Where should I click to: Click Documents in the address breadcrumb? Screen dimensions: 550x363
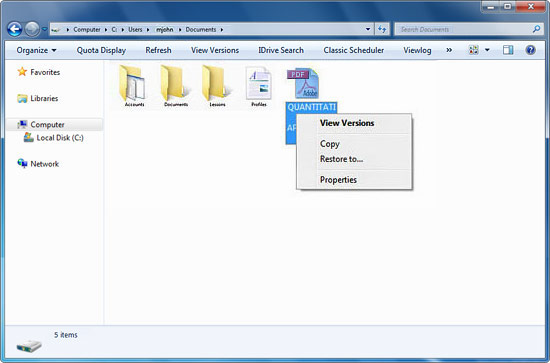tap(201, 29)
